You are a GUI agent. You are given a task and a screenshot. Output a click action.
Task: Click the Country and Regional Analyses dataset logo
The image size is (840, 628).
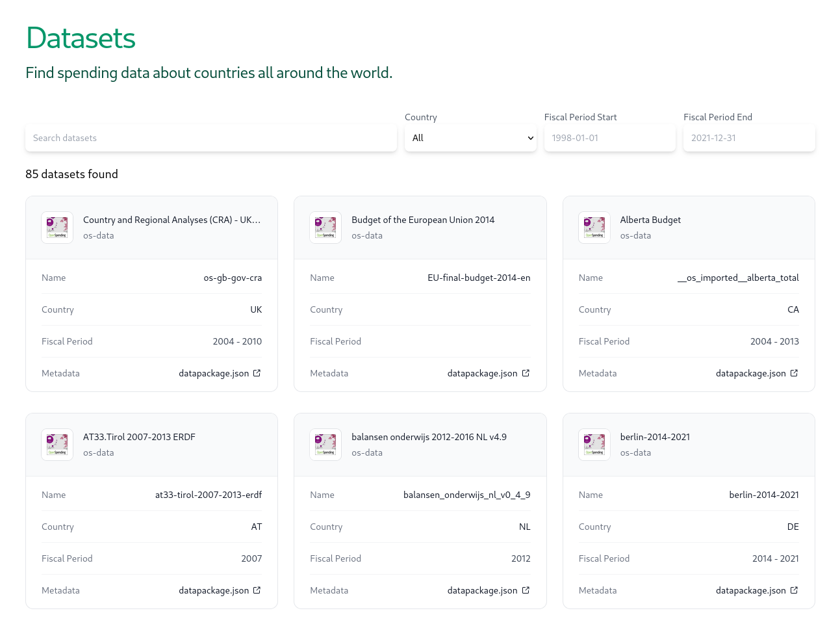pos(57,228)
